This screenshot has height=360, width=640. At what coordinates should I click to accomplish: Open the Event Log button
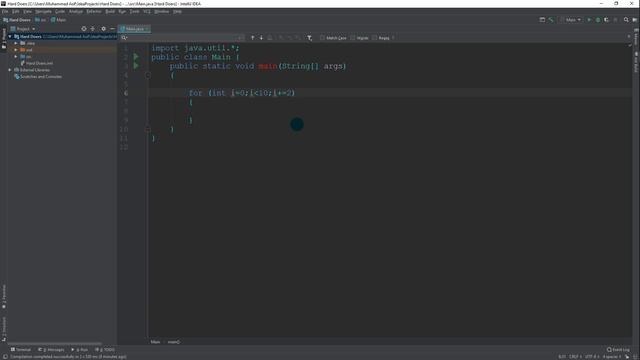(x=618, y=349)
